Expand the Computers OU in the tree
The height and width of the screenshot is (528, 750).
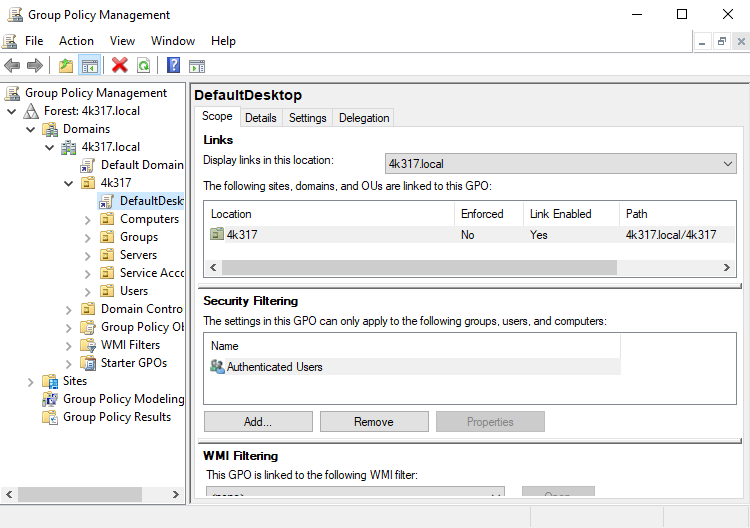pos(87,219)
